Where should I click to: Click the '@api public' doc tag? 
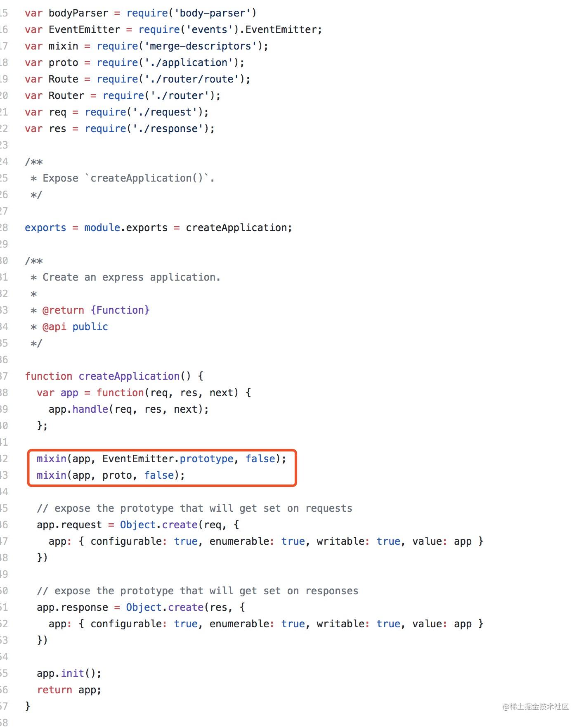tap(75, 327)
